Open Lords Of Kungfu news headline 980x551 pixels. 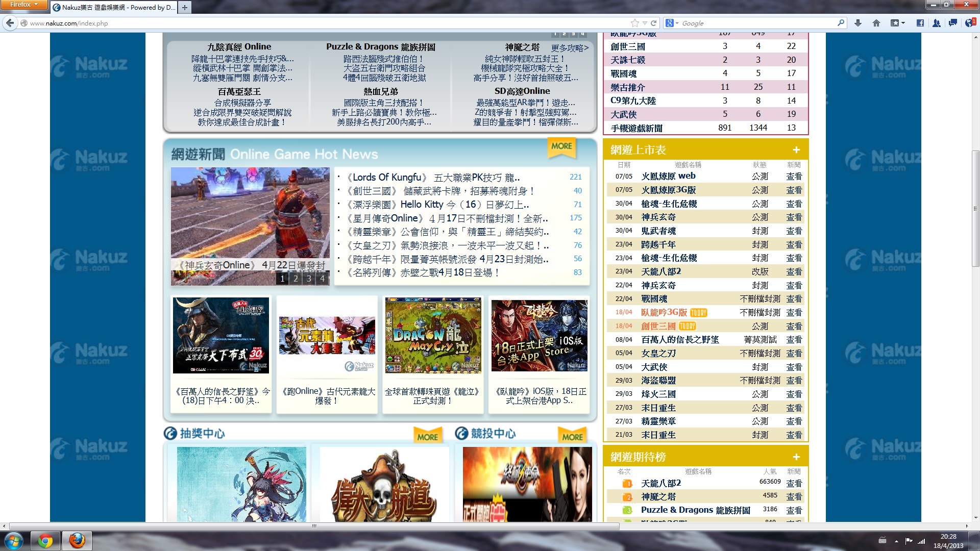(x=433, y=178)
